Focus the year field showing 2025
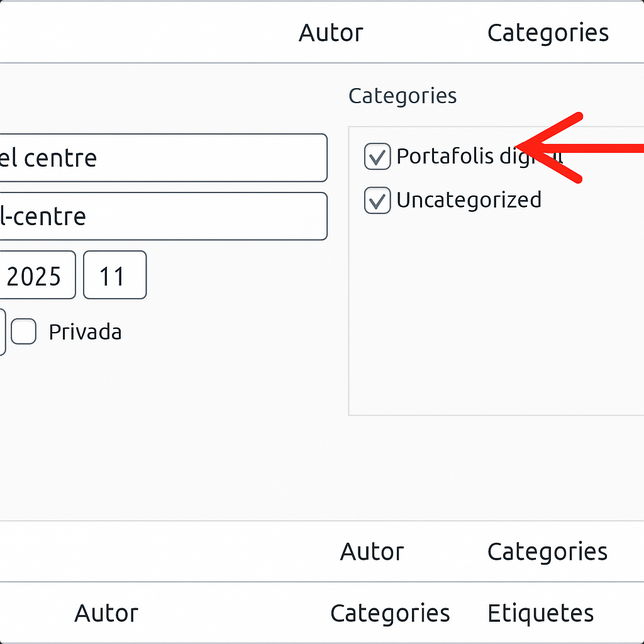The width and height of the screenshot is (644, 644). coord(36,275)
